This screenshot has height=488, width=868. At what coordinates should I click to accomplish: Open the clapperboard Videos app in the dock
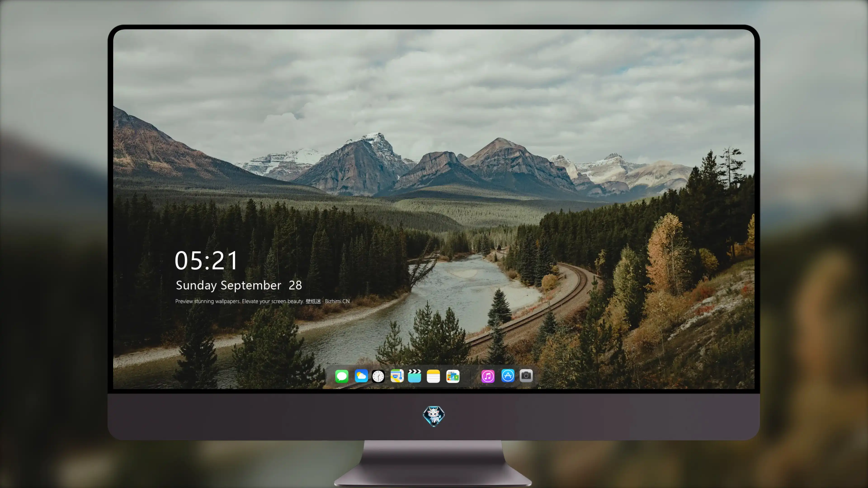[415, 376]
